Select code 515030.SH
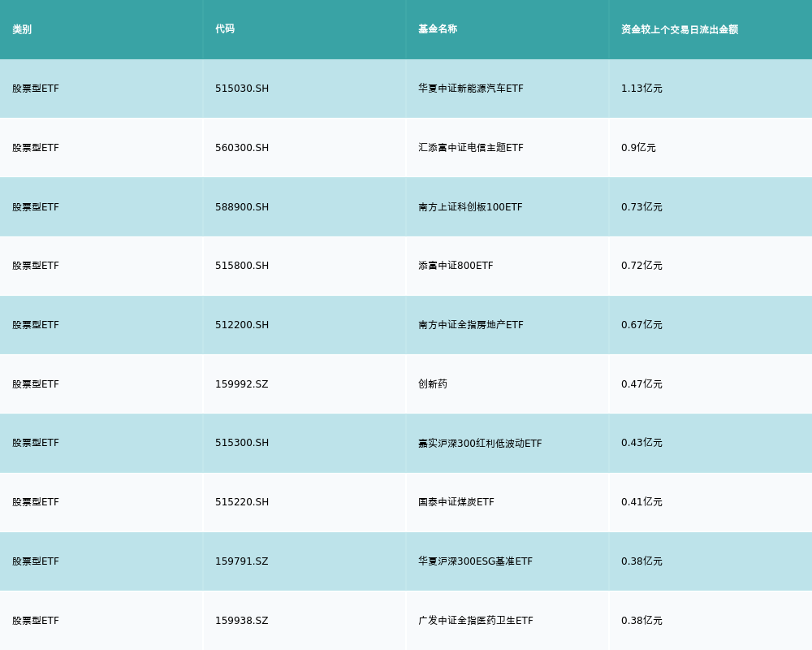The height and width of the screenshot is (650, 812). coord(242,89)
